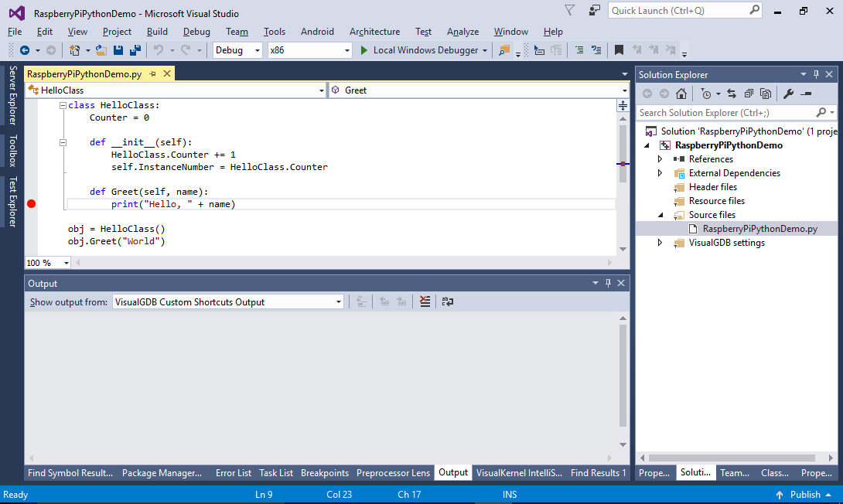Open the File menu
The width and height of the screenshot is (843, 504).
click(15, 32)
